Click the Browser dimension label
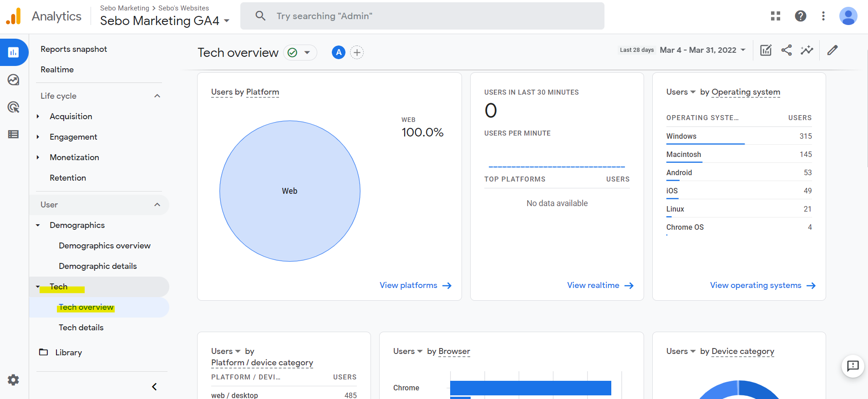Image resolution: width=868 pixels, height=399 pixels. tap(454, 351)
